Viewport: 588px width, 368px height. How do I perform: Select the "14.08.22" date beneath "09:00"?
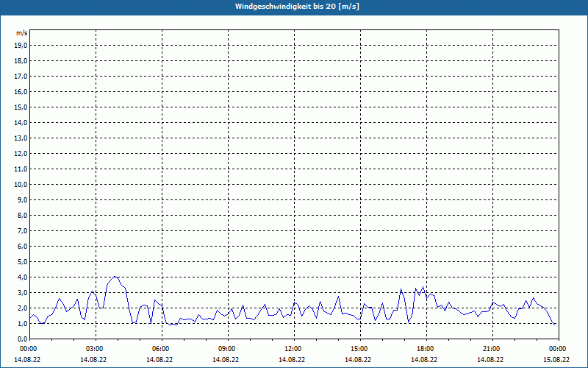226,360
